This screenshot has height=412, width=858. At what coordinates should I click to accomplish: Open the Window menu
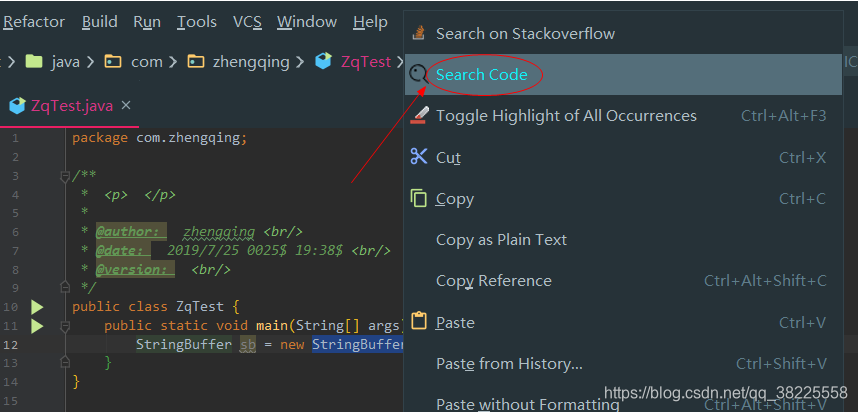pyautogui.click(x=307, y=22)
